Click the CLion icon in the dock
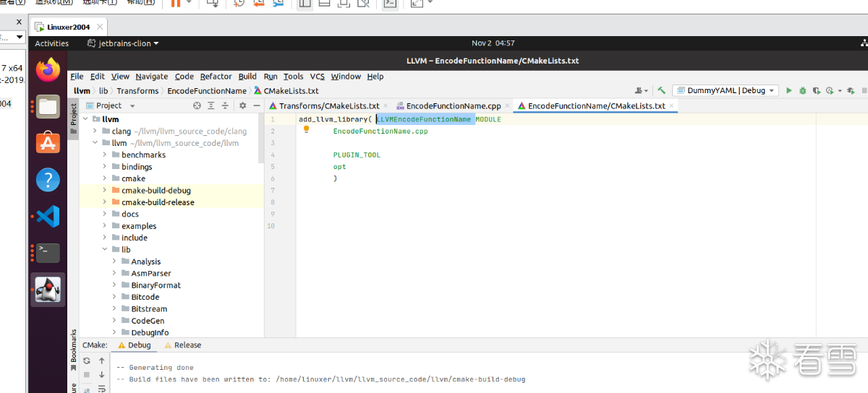 (x=48, y=289)
